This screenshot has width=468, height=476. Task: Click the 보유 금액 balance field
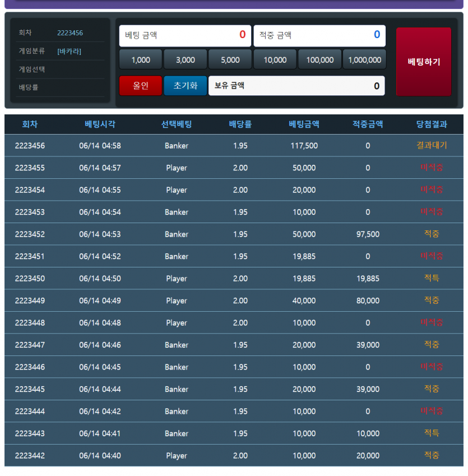point(296,86)
